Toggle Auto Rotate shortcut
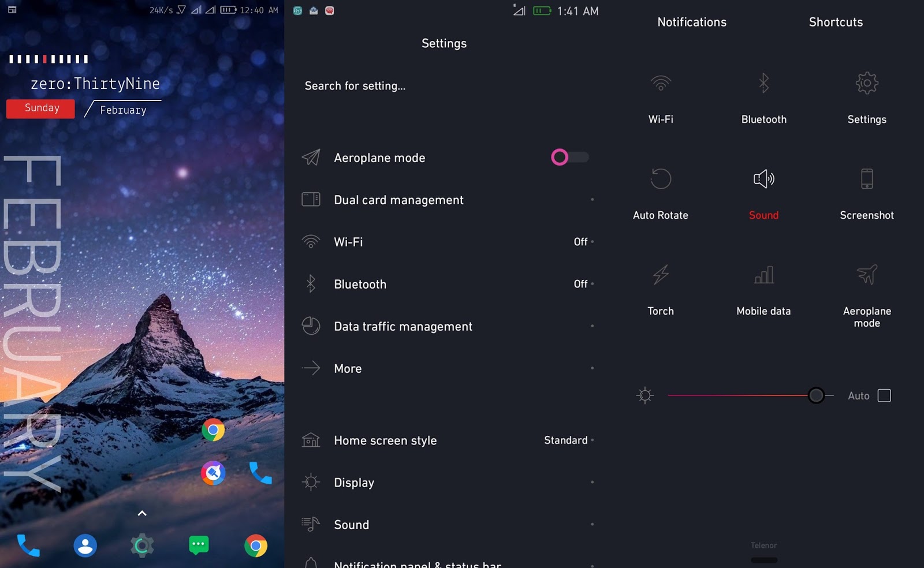Image resolution: width=924 pixels, height=568 pixels. (x=661, y=194)
